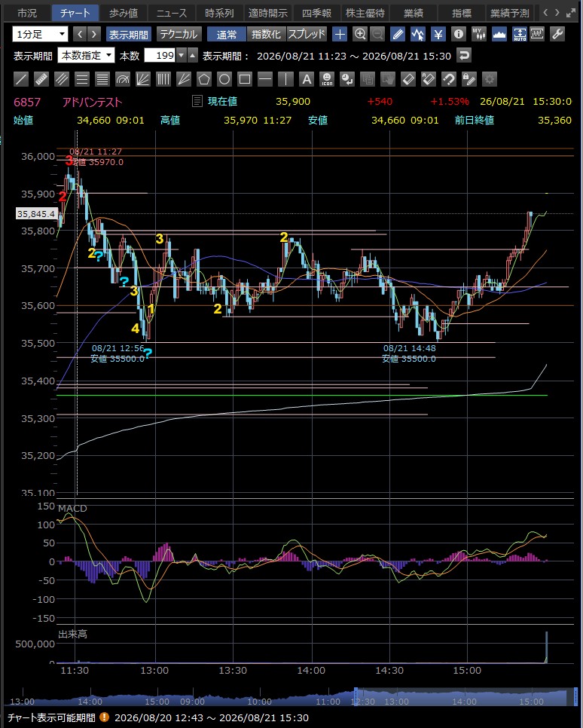This screenshot has width=583, height=728.
Task: Toggle the 表示期間 button
Action: click(x=128, y=35)
